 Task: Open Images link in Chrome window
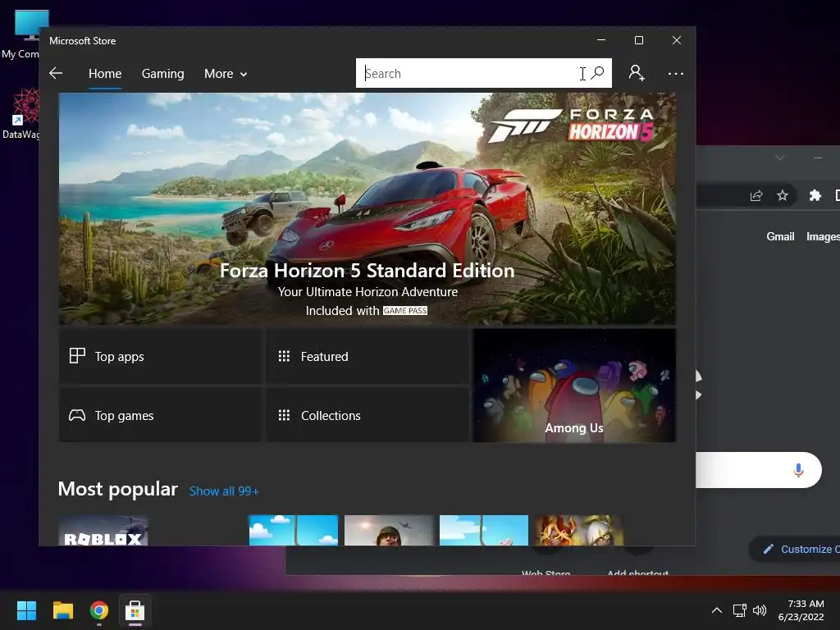(x=823, y=236)
